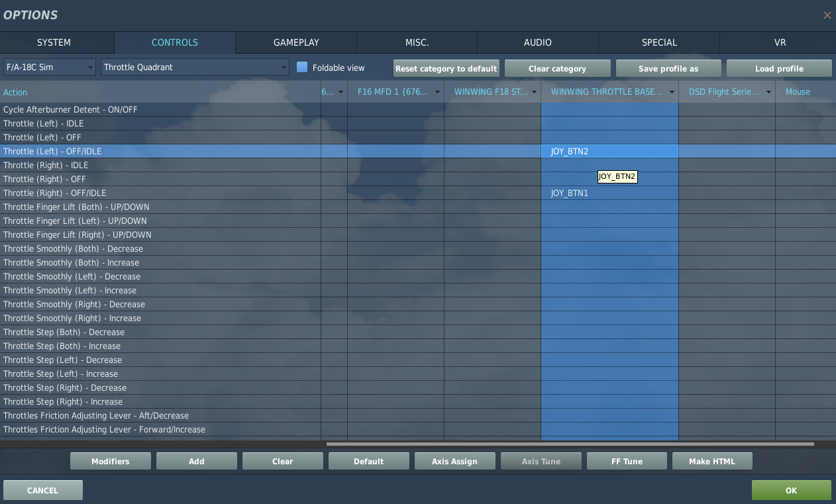836x504 pixels.
Task: Click Reset category to default button
Action: point(446,68)
